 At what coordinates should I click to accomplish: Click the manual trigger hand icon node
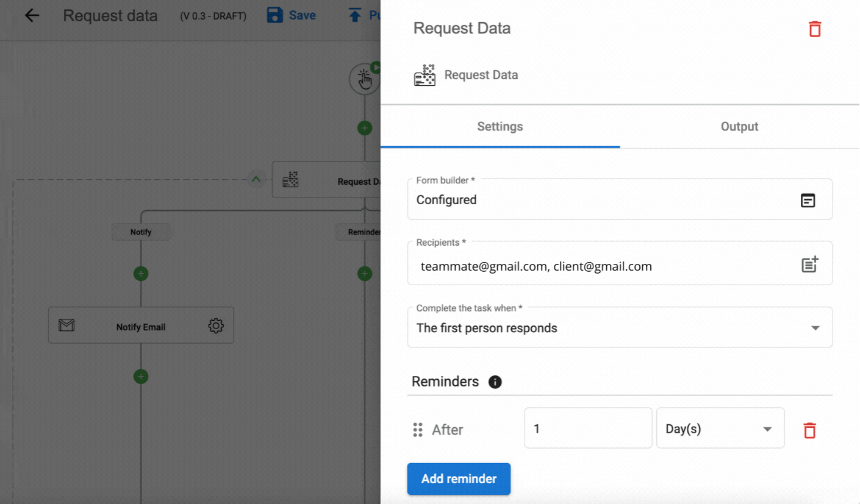click(365, 79)
